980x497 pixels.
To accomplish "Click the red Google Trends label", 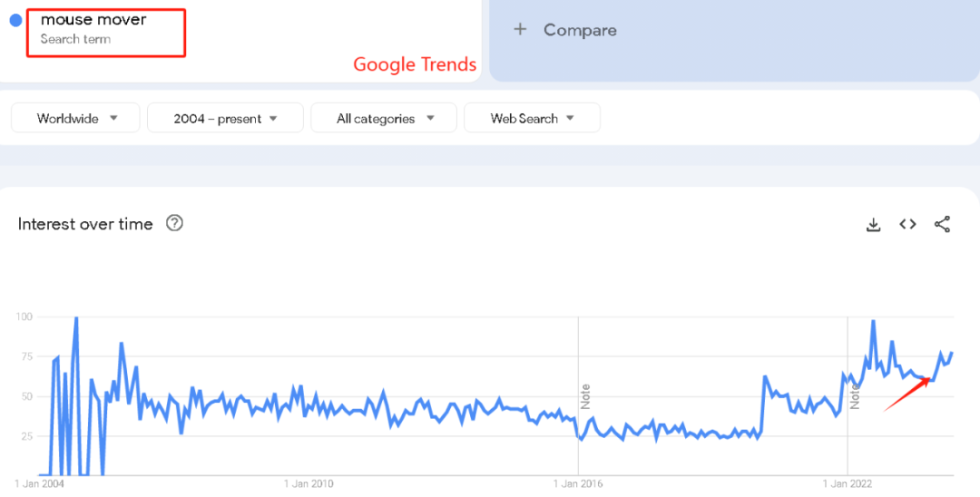I will 415,64.
